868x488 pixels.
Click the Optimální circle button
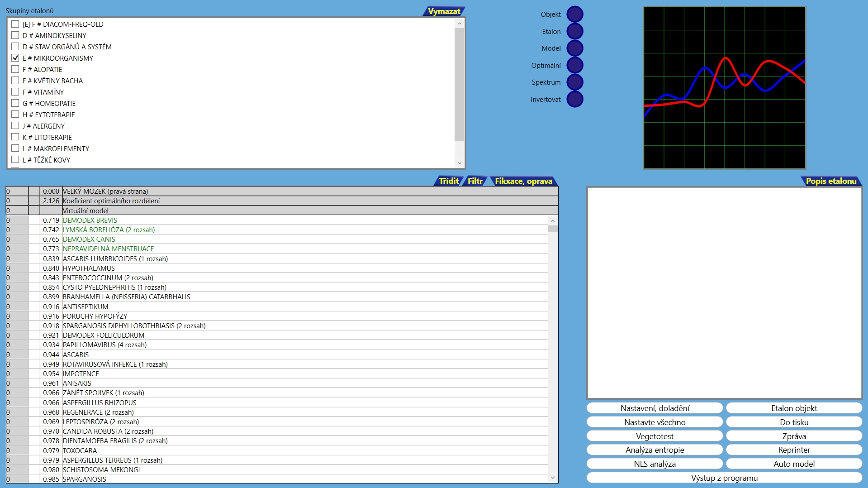(574, 66)
